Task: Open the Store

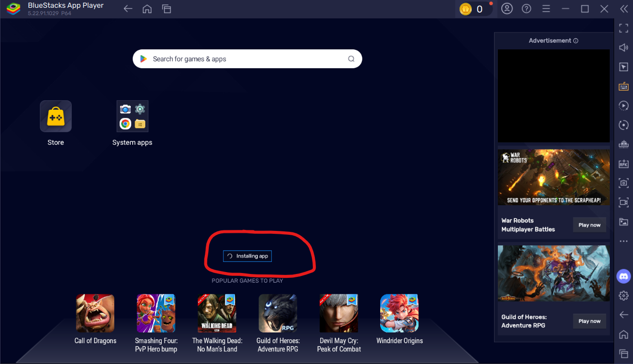Action: 55,116
